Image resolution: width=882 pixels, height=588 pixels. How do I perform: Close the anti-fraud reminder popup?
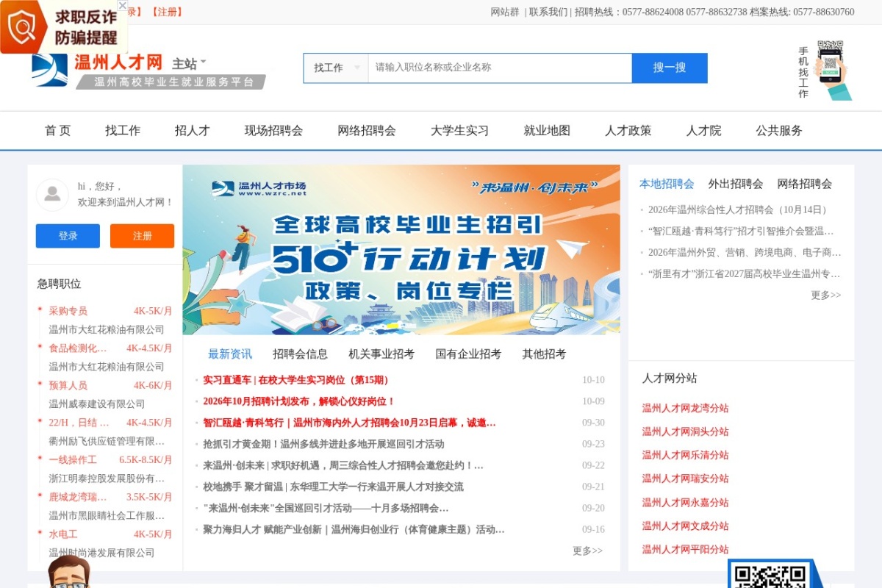point(123,5)
